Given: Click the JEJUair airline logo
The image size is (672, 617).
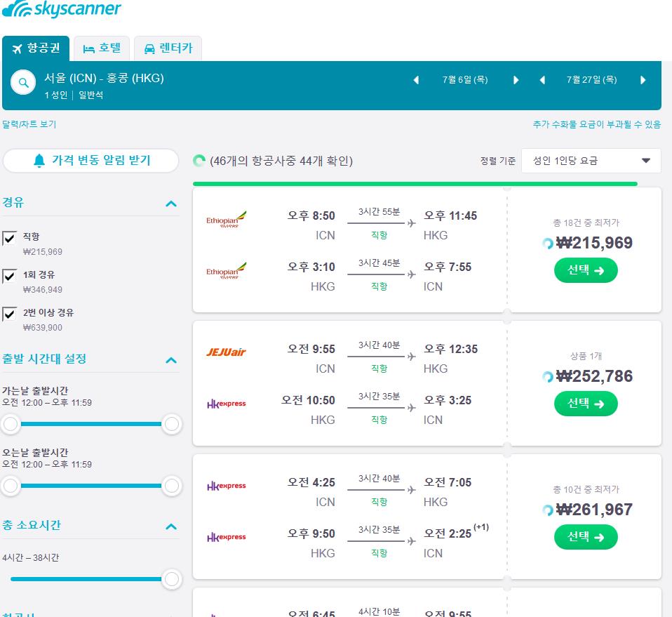Looking at the screenshot, I should [x=227, y=352].
